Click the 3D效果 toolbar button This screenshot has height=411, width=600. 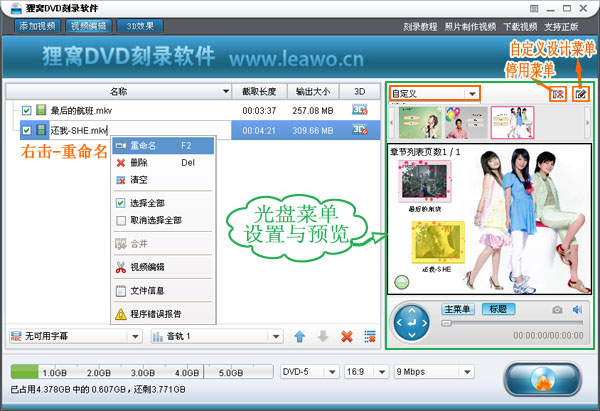140,26
